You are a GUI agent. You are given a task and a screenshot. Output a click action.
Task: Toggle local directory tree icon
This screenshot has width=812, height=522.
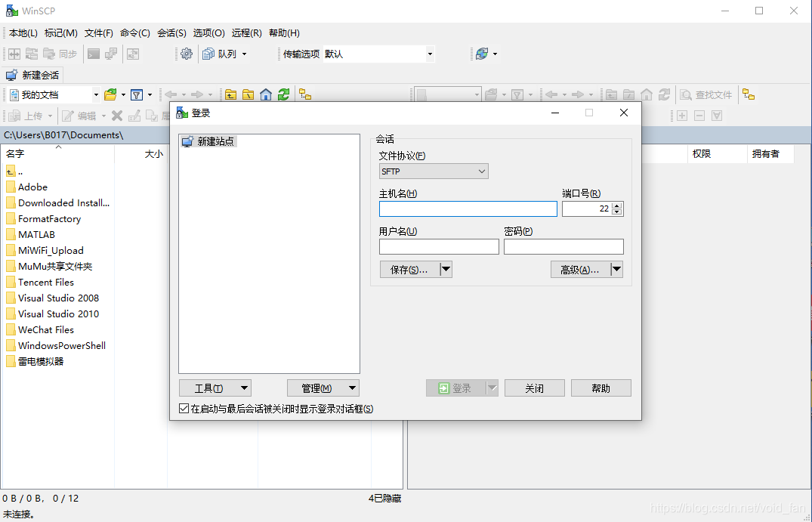tap(305, 94)
